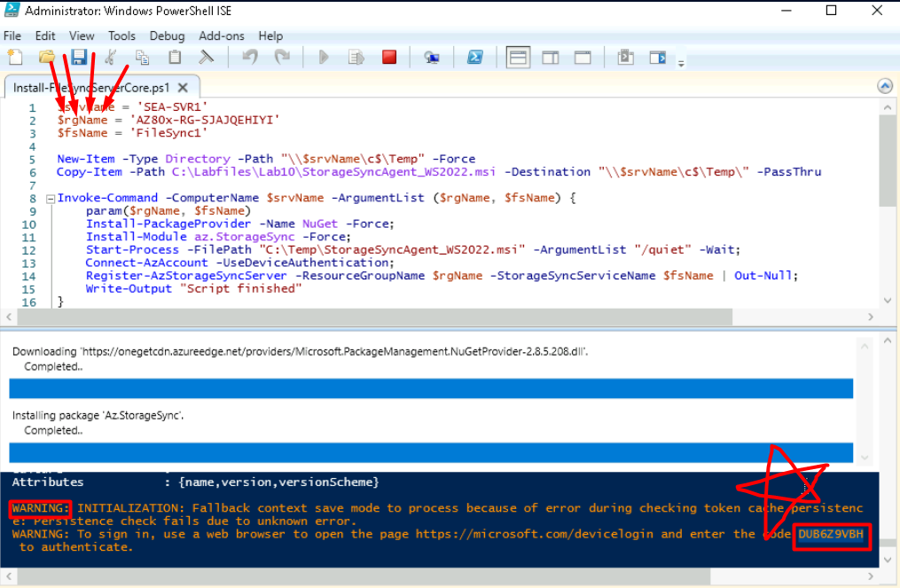Create a new script file
The width and height of the screenshot is (900, 588).
click(15, 57)
